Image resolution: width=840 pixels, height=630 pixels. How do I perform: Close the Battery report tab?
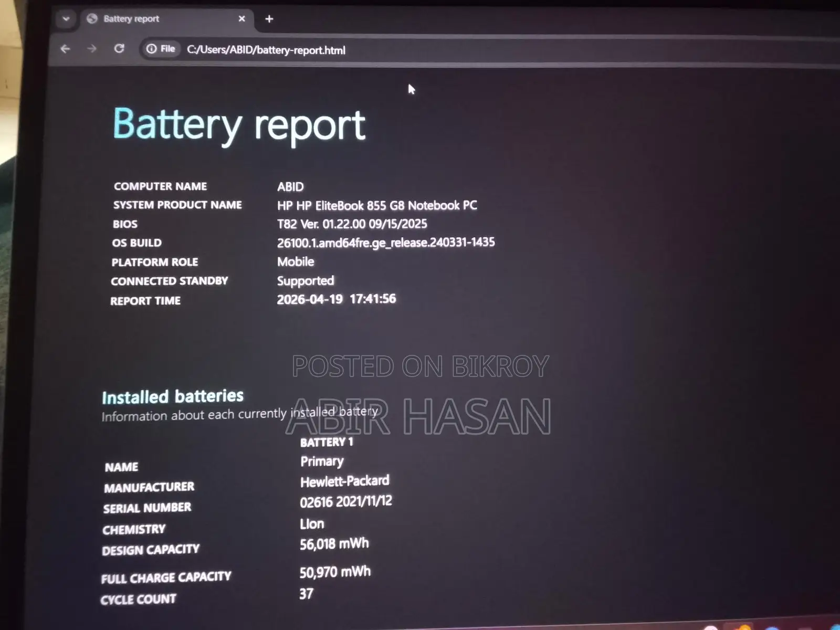click(241, 18)
